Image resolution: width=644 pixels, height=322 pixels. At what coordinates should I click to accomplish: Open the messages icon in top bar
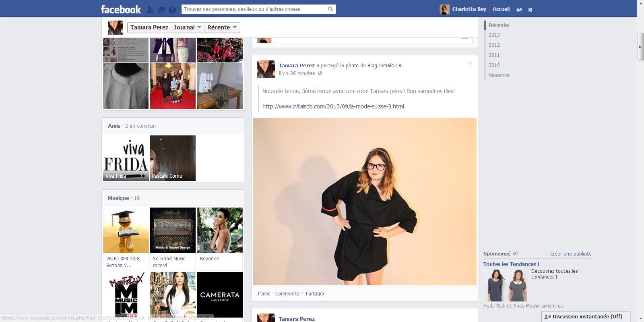pyautogui.click(x=161, y=10)
